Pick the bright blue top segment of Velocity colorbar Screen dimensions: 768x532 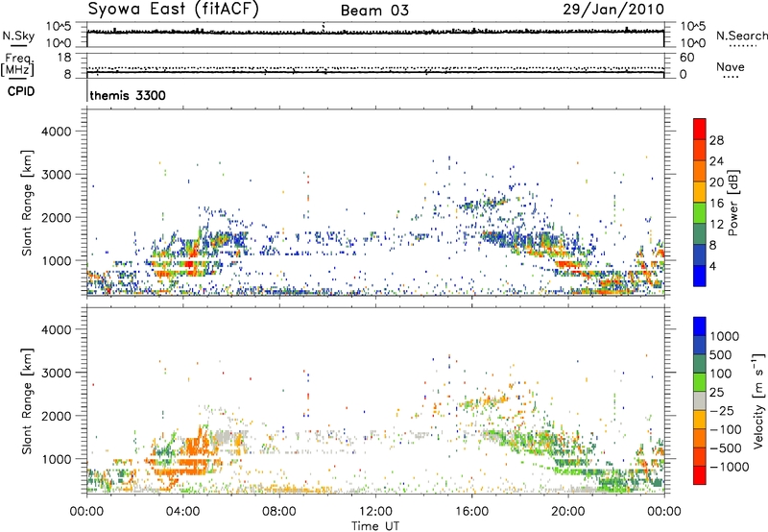tap(700, 326)
